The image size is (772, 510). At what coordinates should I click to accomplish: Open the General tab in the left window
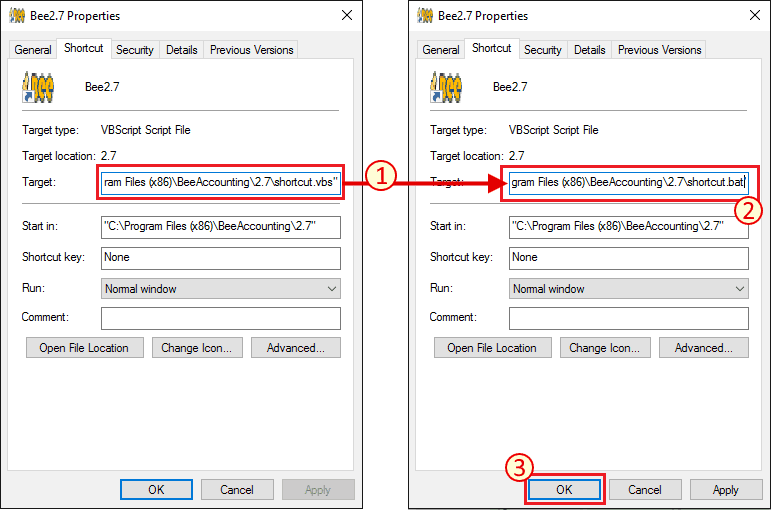(33, 50)
